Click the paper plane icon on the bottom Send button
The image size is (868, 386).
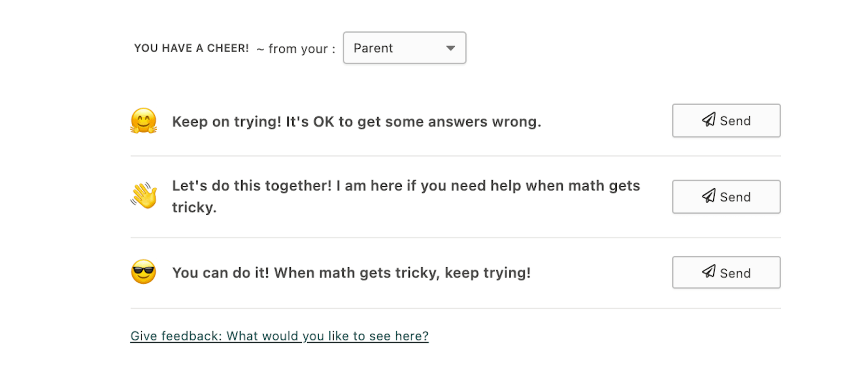[x=708, y=272]
